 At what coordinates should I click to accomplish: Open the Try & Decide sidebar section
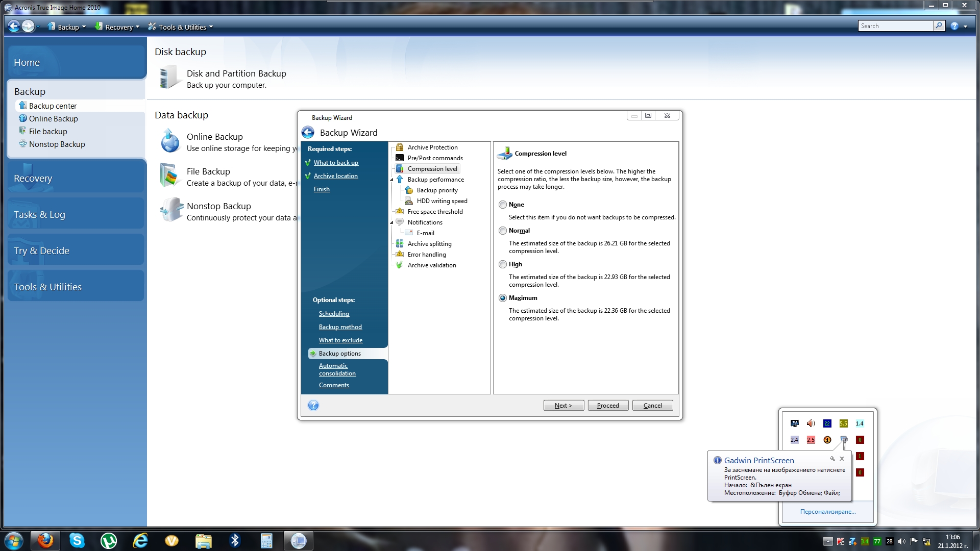tap(76, 251)
